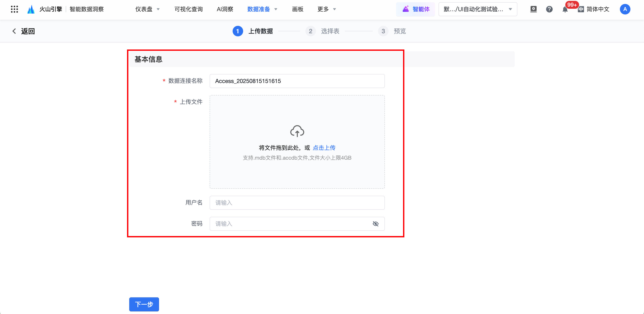Click the 智能体 button
The image size is (644, 314).
point(416,9)
